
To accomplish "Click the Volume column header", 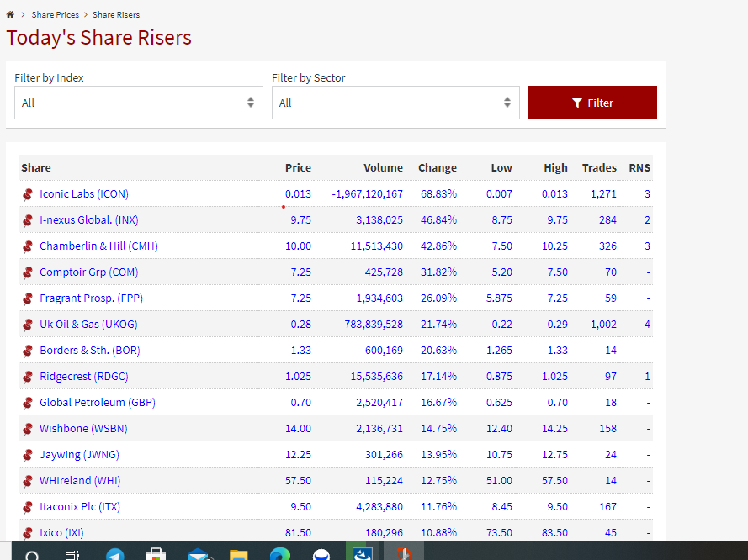I will 383,168.
